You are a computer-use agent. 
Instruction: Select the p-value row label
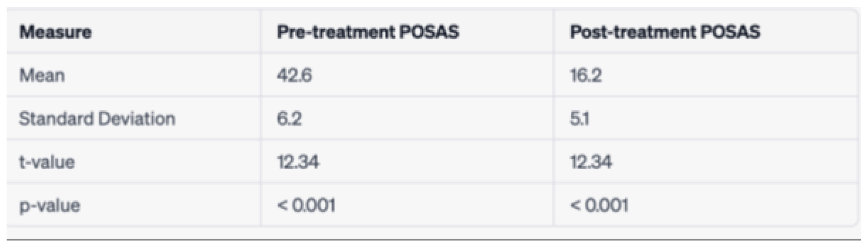(x=50, y=206)
